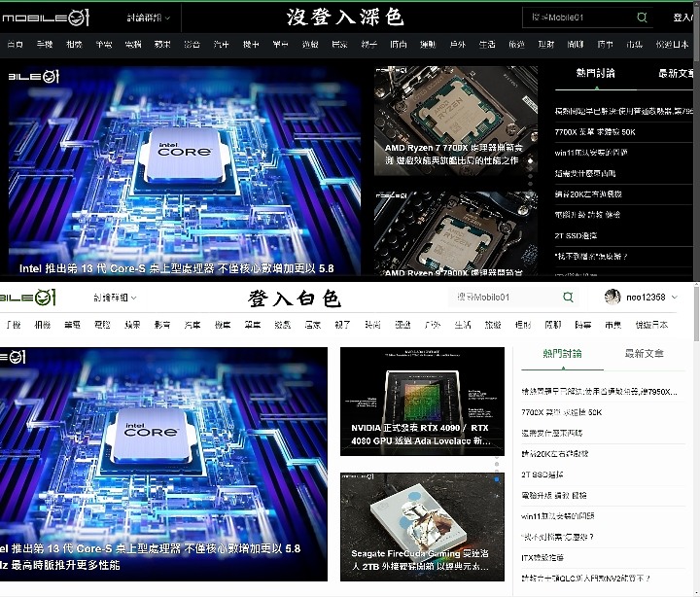Click the Intel 13 代 Core-S headline on the white page
The height and width of the screenshot is (597, 700).
click(150, 556)
